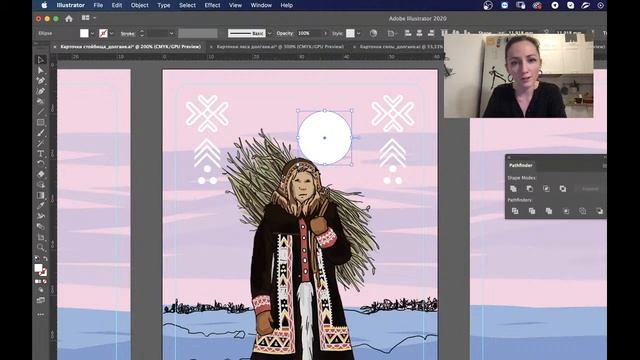This screenshot has width=640, height=360.
Task: Click the stroke weight stepper arrows
Action: pyautogui.click(x=142, y=33)
